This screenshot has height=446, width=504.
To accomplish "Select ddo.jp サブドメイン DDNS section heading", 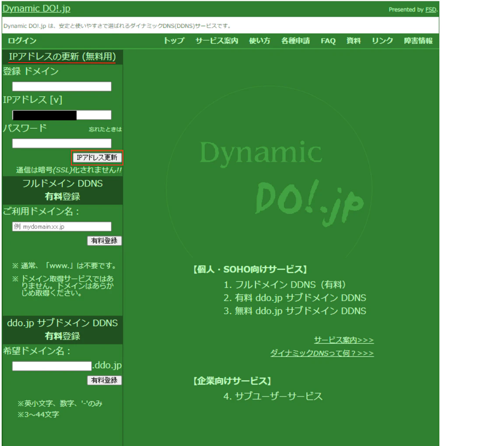I will tap(63, 330).
